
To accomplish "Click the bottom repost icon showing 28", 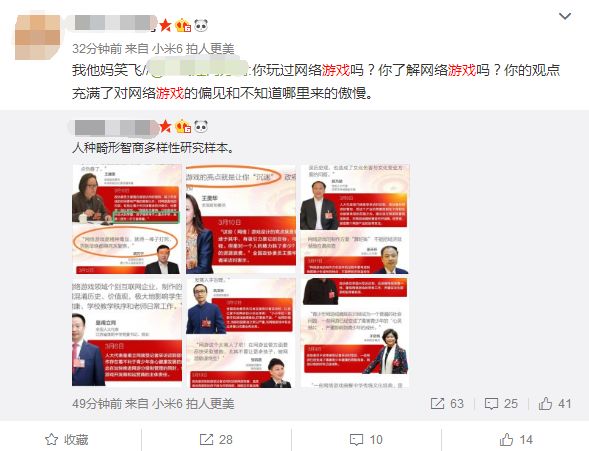I will coord(216,439).
